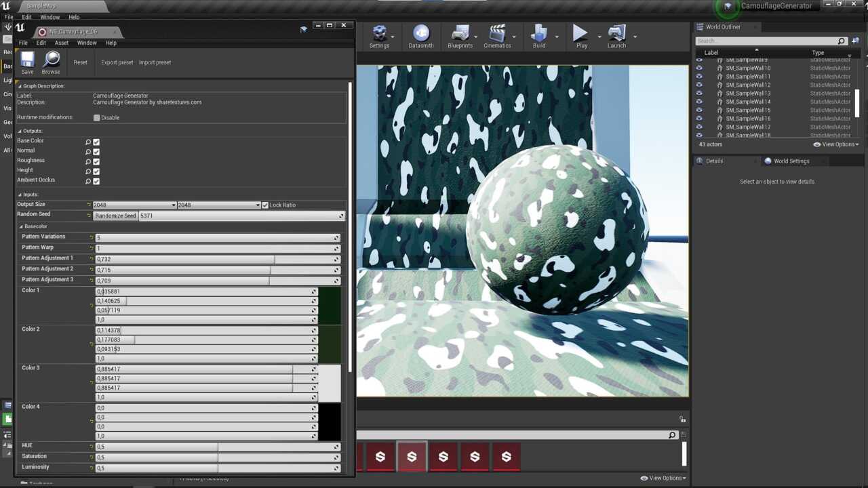This screenshot has width=868, height=488.
Task: Toggle the Base Color output checkbox
Action: point(96,142)
